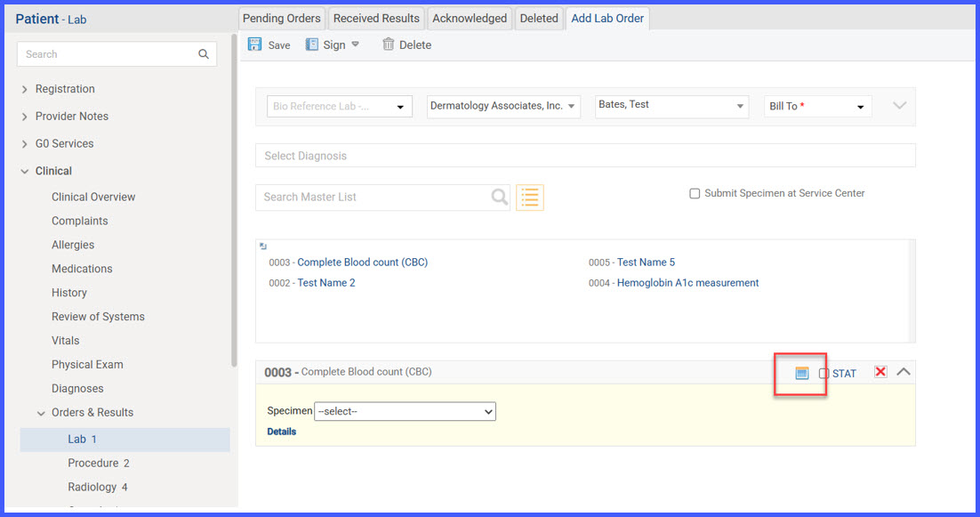Click the Sign notebook icon
The width and height of the screenshot is (980, 517).
click(x=311, y=44)
